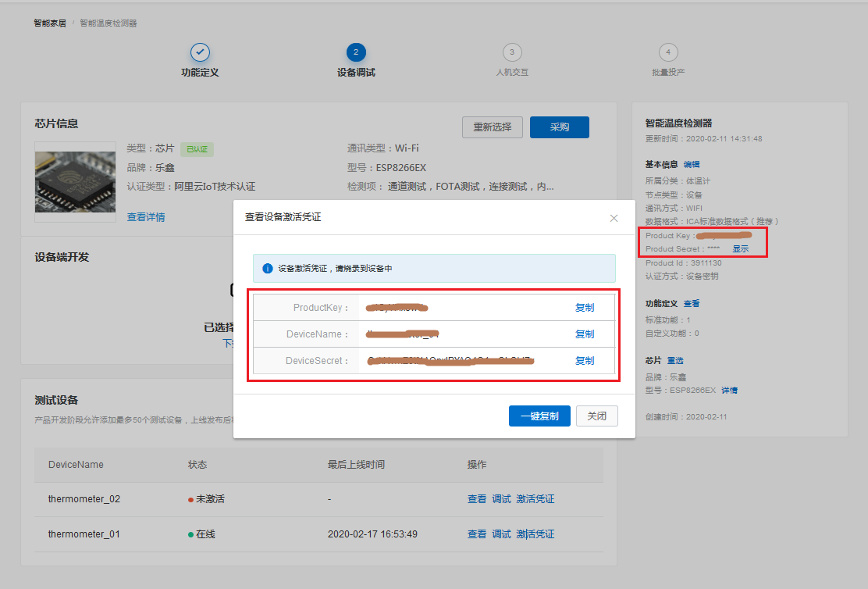Click the step 4 circle icon
The image size is (868, 589).
(668, 52)
